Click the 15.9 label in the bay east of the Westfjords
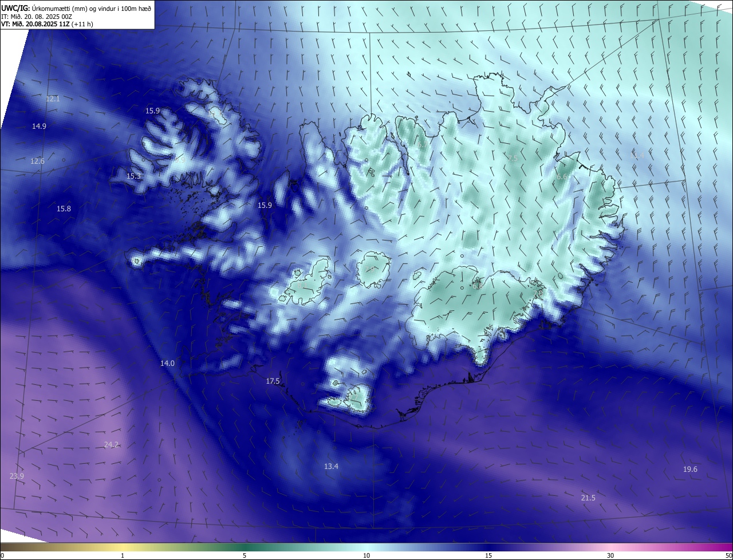733x560 pixels. point(265,205)
